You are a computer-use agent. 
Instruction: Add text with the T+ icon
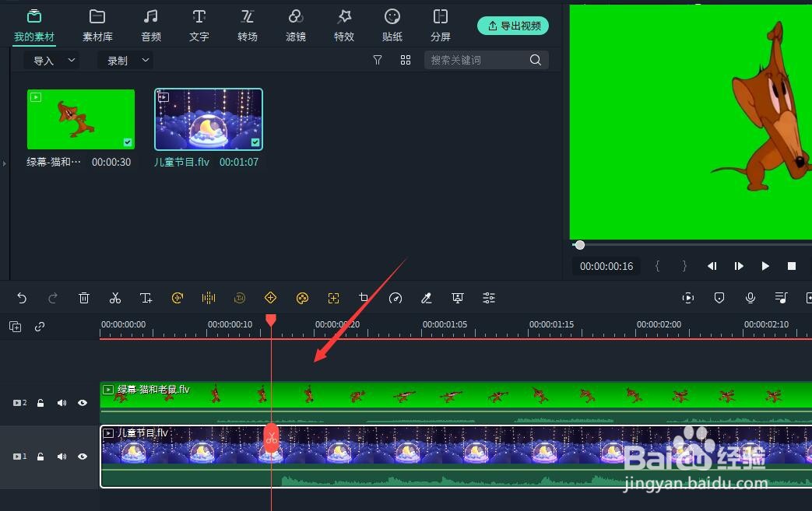pyautogui.click(x=146, y=298)
